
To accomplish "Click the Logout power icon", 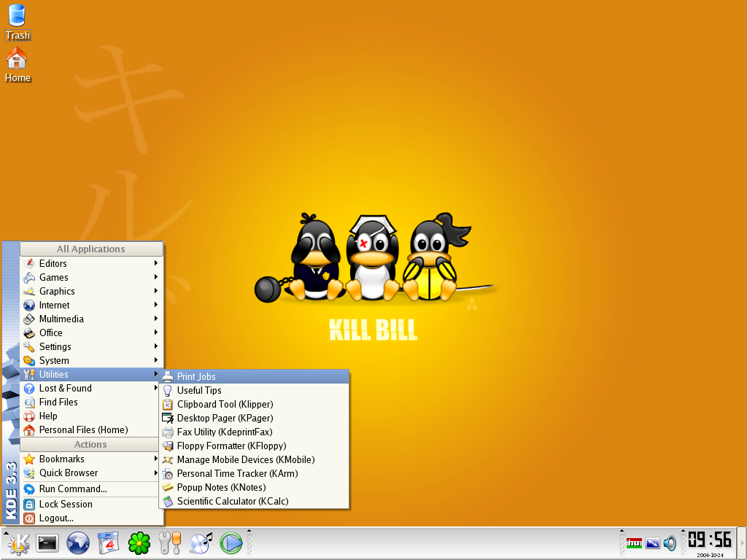I will [x=29, y=518].
